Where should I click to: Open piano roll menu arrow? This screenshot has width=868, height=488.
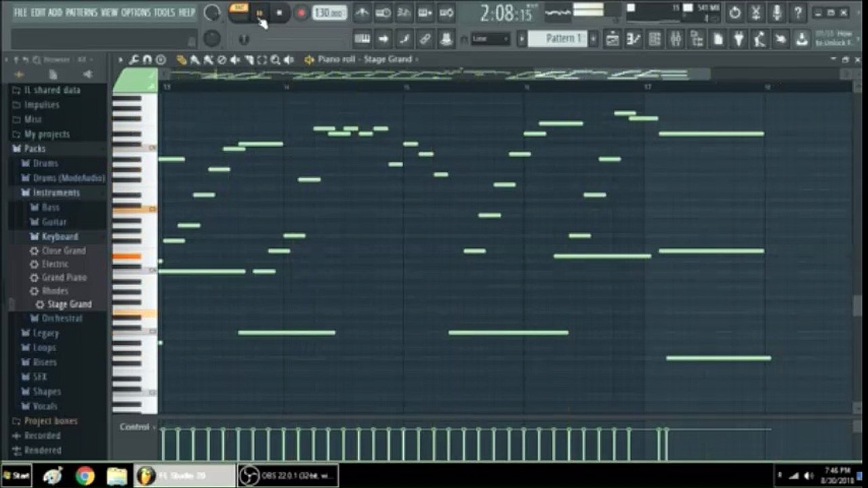tap(121, 60)
